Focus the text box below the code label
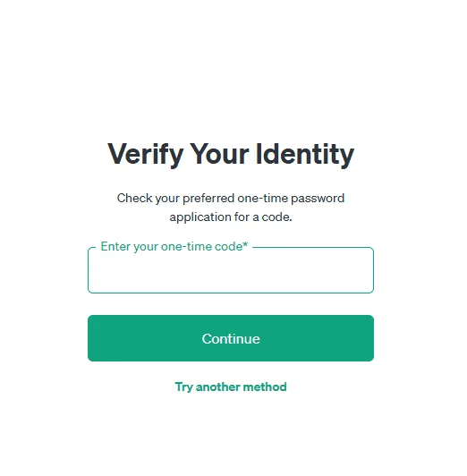 231,270
